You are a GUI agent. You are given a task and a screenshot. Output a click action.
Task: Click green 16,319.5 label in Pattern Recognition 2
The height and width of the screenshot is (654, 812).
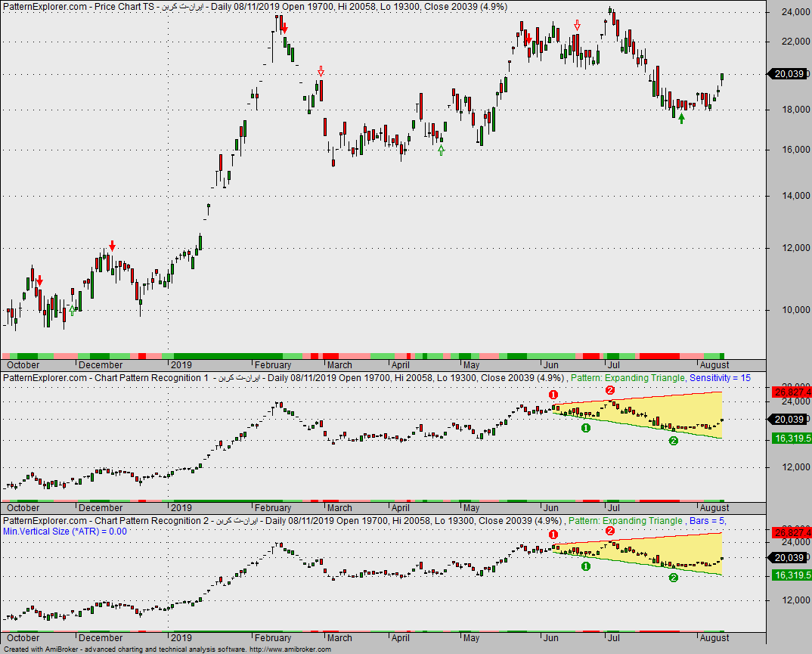(792, 575)
